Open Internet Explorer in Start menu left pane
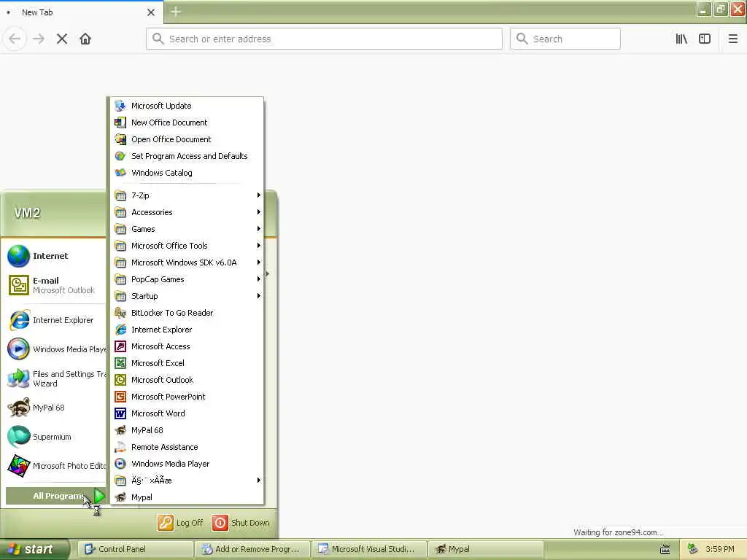Viewport: 747px width, 560px height. pos(55,320)
